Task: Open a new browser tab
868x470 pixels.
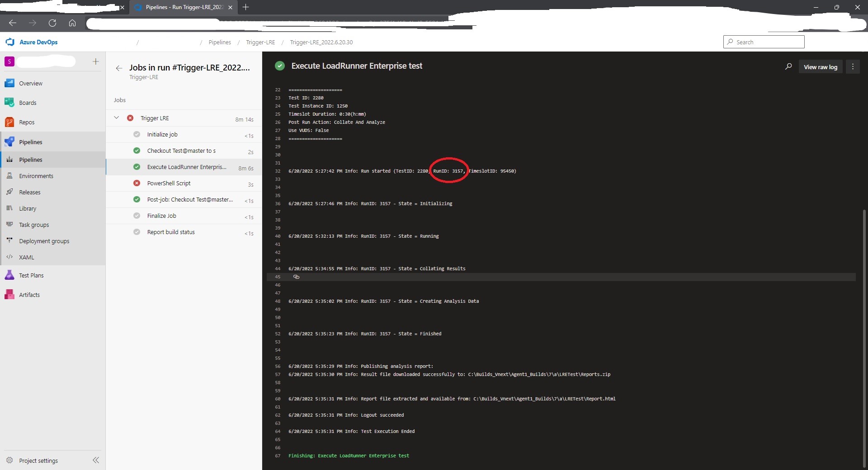Action: click(245, 7)
